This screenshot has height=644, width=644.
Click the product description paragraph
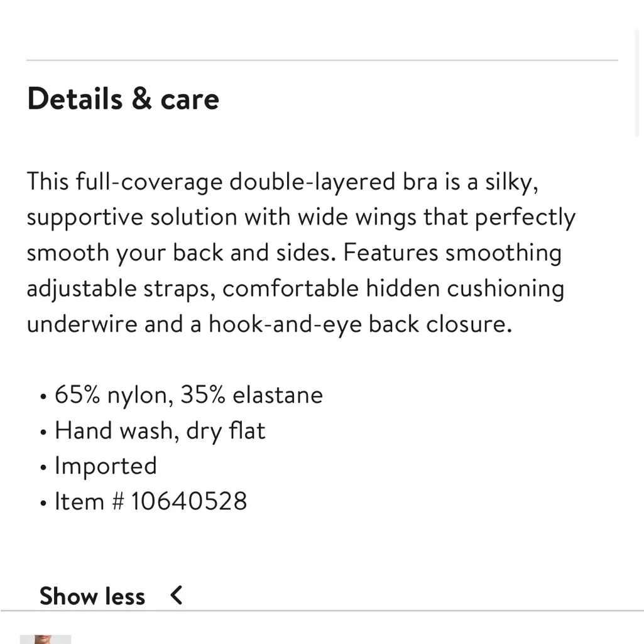(x=300, y=251)
